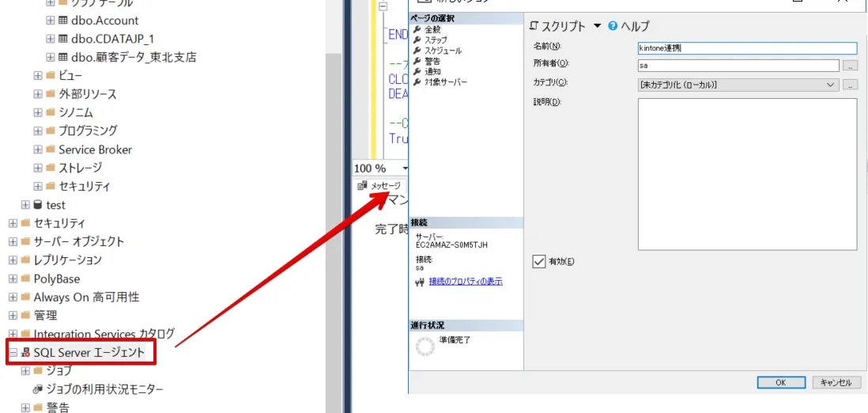Click the キャンセル button
Screen dimensions: 868x413
[836, 382]
